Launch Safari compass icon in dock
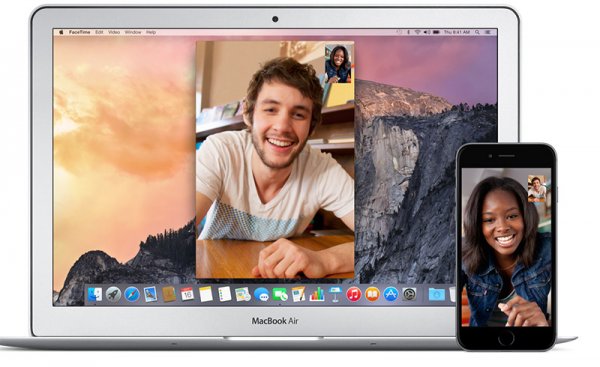This screenshot has width=600, height=367. point(132,295)
